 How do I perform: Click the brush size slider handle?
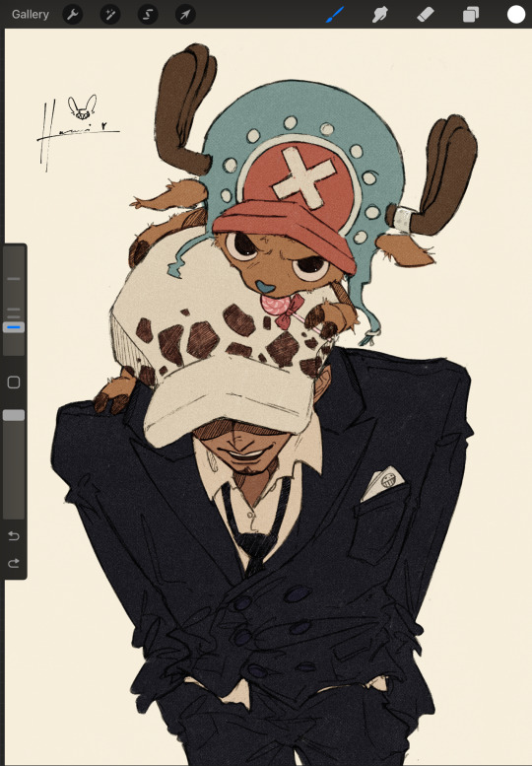click(14, 327)
